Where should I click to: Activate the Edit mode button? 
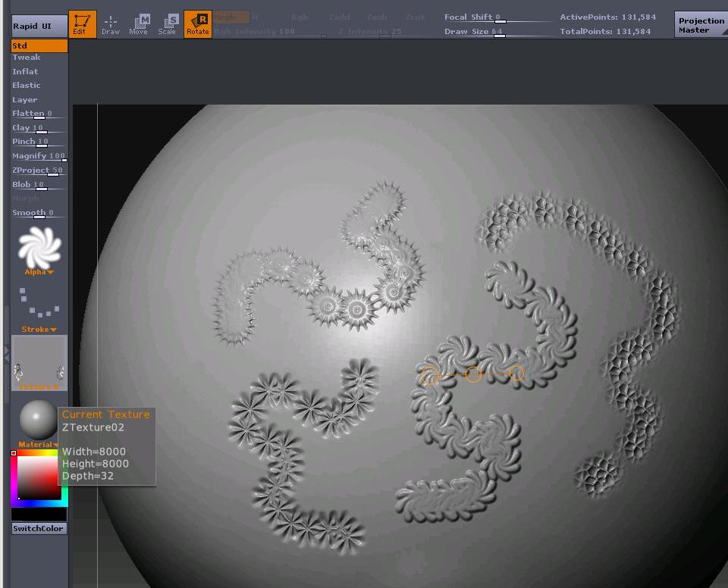[x=82, y=24]
